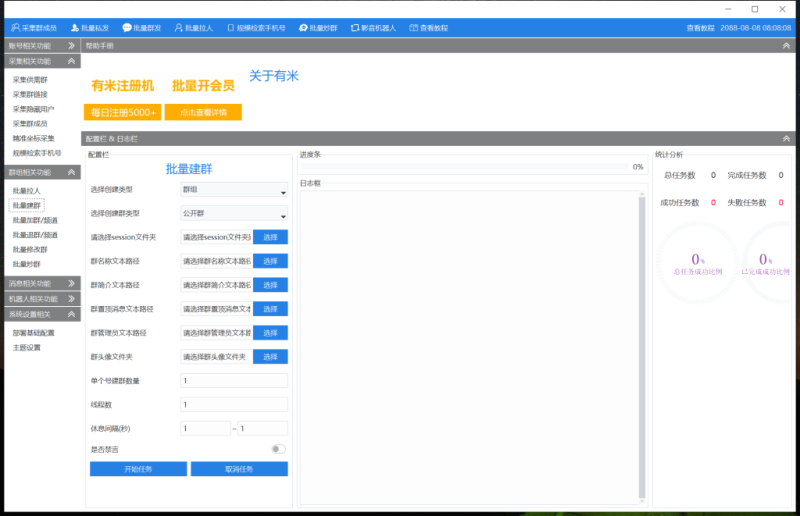
Task: Focus the 群头像文件夹 path field
Action: click(x=216, y=357)
